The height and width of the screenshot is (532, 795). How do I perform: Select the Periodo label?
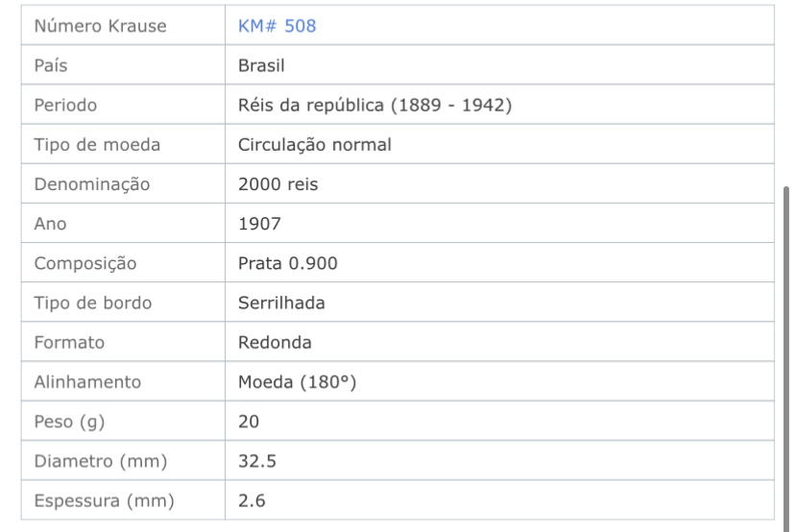click(65, 105)
